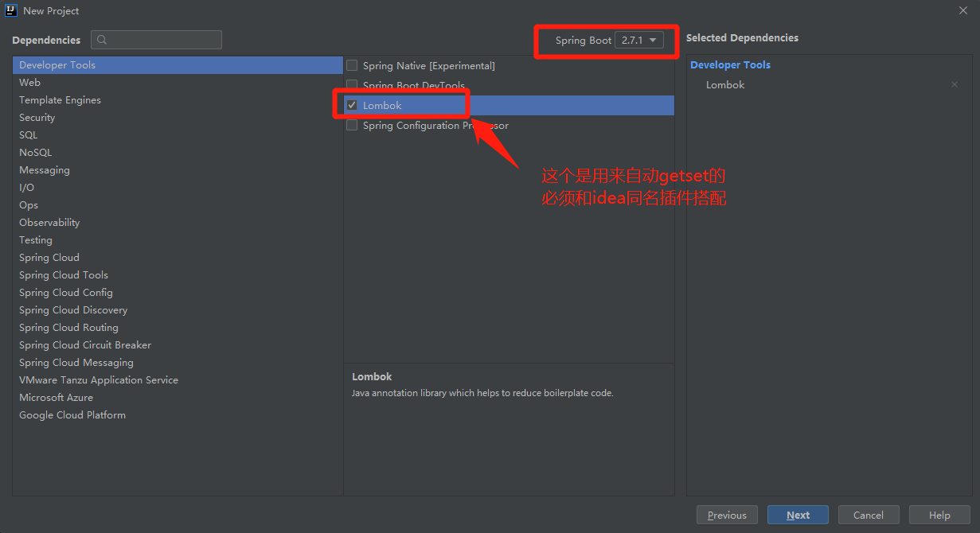Remove Lombok from Selected Dependencies with x
980x533 pixels.
click(x=955, y=84)
